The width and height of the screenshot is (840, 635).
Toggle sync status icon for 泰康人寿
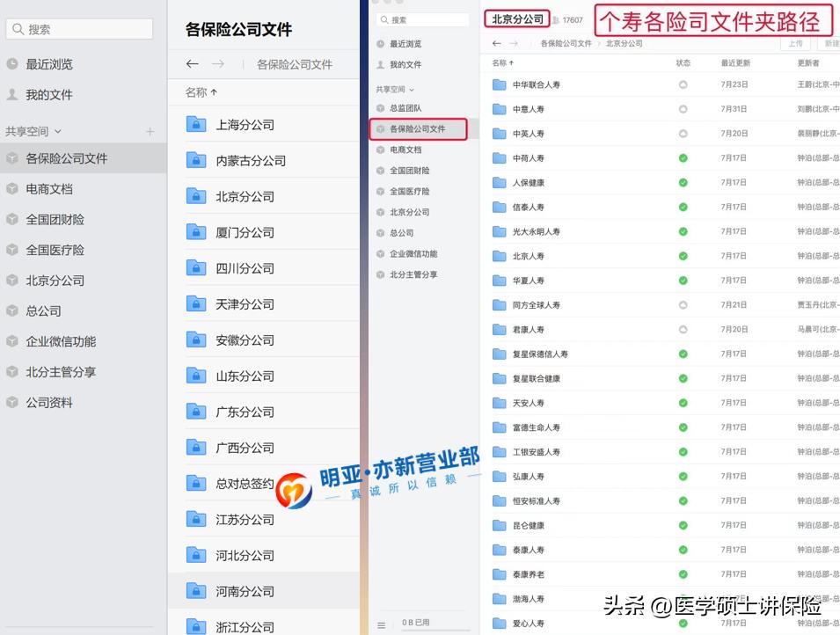click(x=682, y=549)
